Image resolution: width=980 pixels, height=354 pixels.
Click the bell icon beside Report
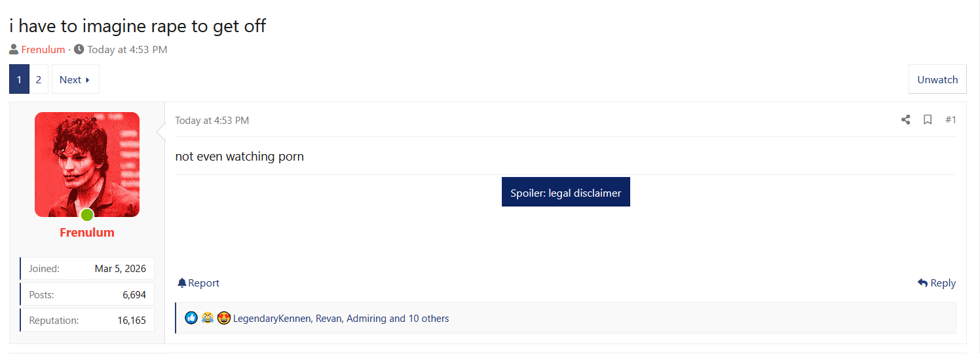[x=182, y=283]
